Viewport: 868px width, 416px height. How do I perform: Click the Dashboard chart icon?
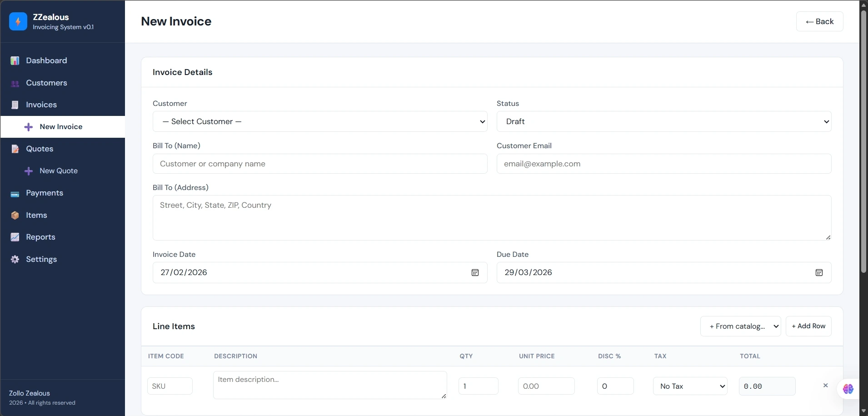point(15,60)
